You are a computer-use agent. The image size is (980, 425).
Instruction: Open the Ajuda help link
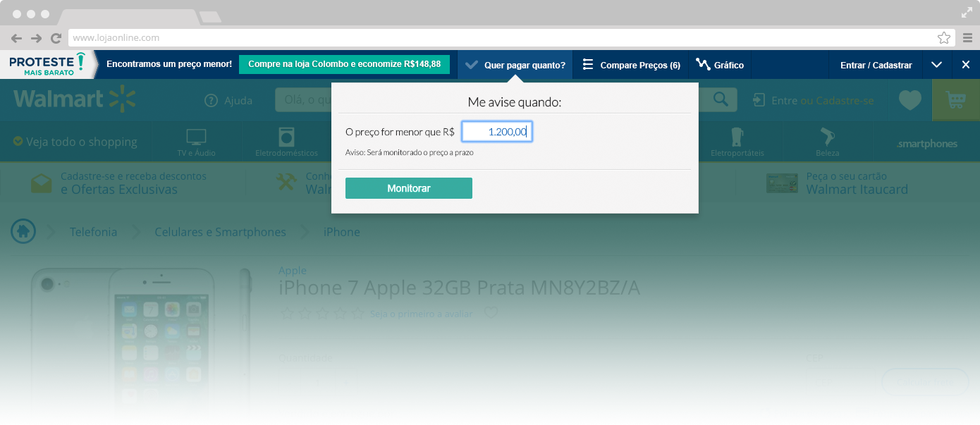(228, 101)
